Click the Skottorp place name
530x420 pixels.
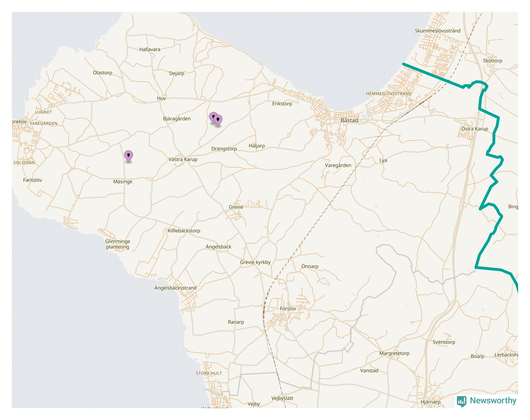(492, 61)
